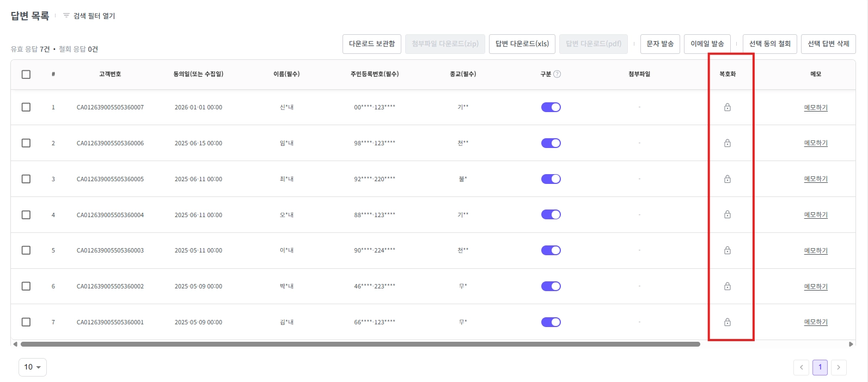Viewport: 868px width, 382px height.
Task: Toggle 구분 switch for customer CA012639005505360004
Action: point(551,214)
